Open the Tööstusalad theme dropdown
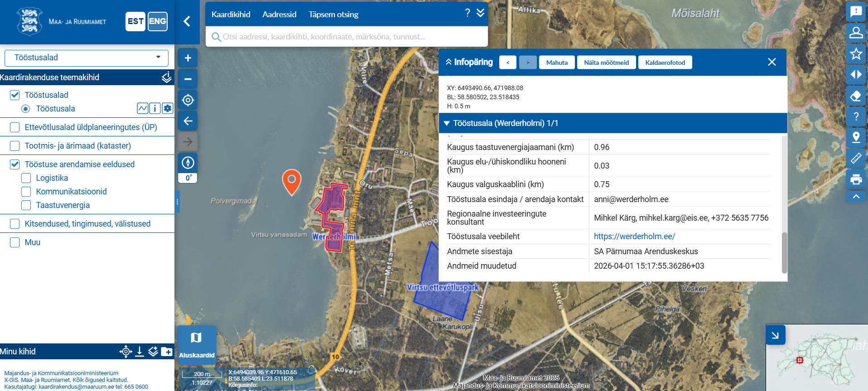This screenshot has width=868, height=391. [x=86, y=58]
